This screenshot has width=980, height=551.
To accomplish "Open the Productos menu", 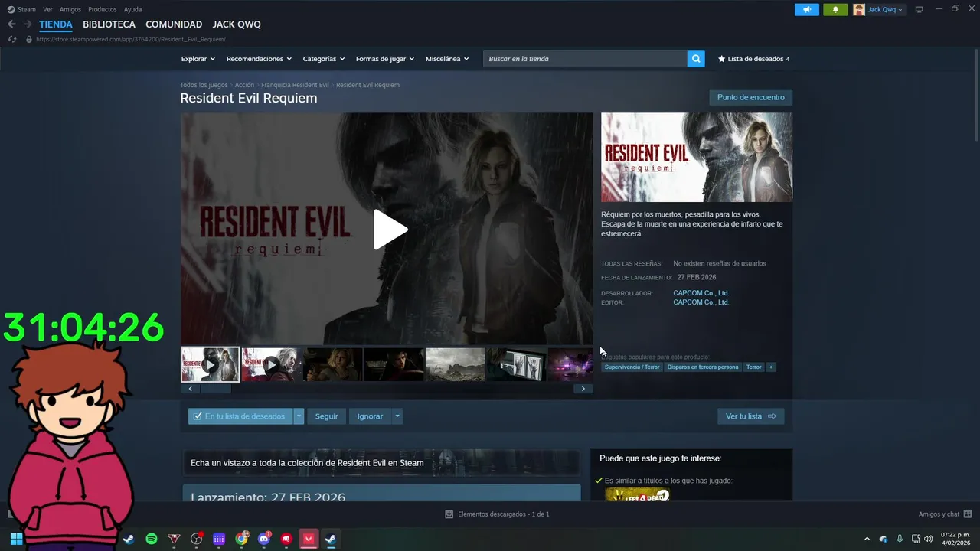I will [x=103, y=9].
